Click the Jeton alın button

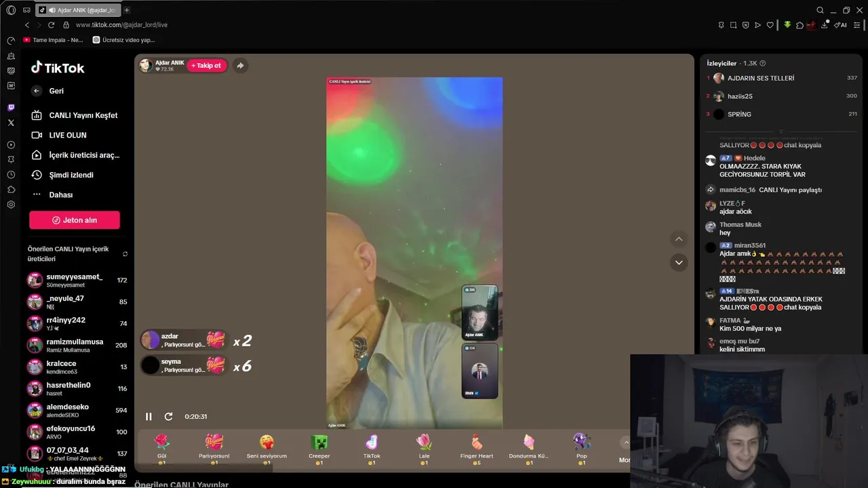click(75, 220)
